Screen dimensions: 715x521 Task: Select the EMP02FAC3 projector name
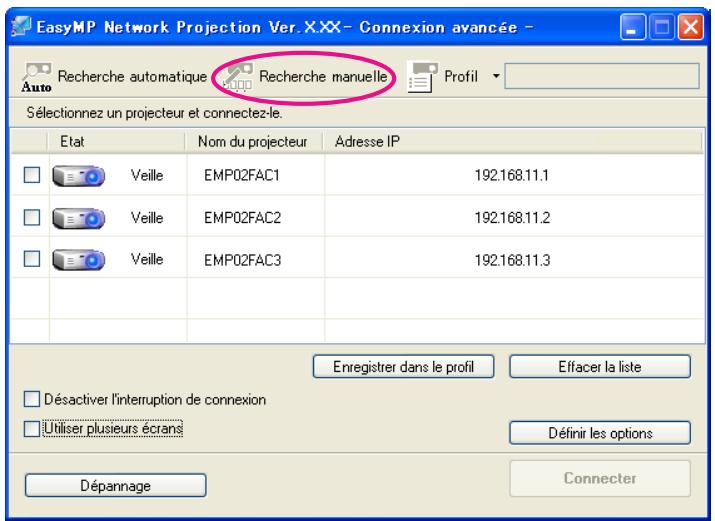[x=242, y=260]
